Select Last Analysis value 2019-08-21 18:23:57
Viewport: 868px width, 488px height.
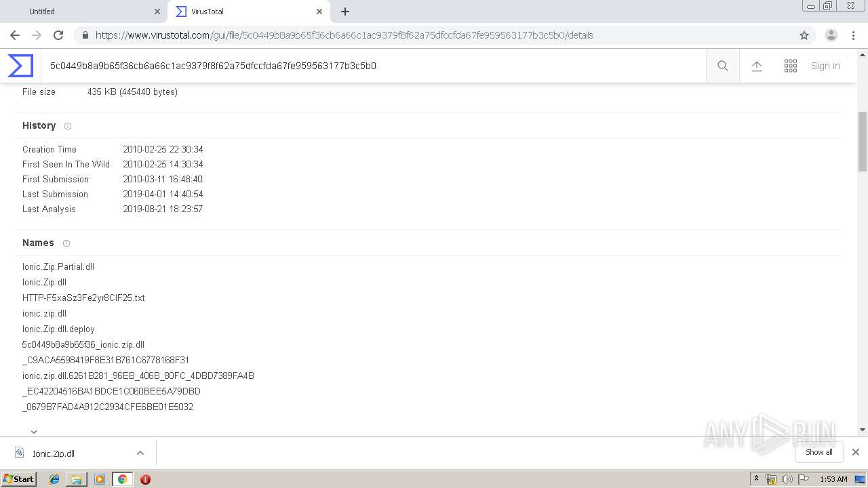pos(163,209)
